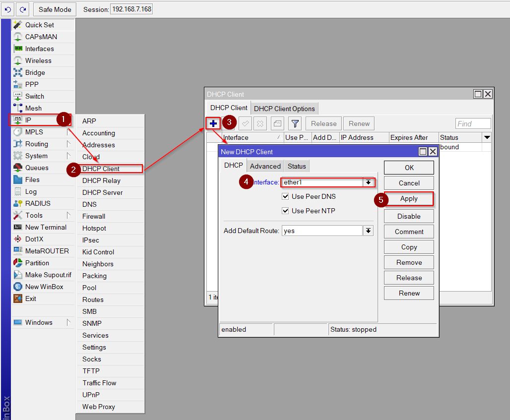Image resolution: width=510 pixels, height=420 pixels.
Task: Click the Cancel button
Action: click(x=409, y=183)
